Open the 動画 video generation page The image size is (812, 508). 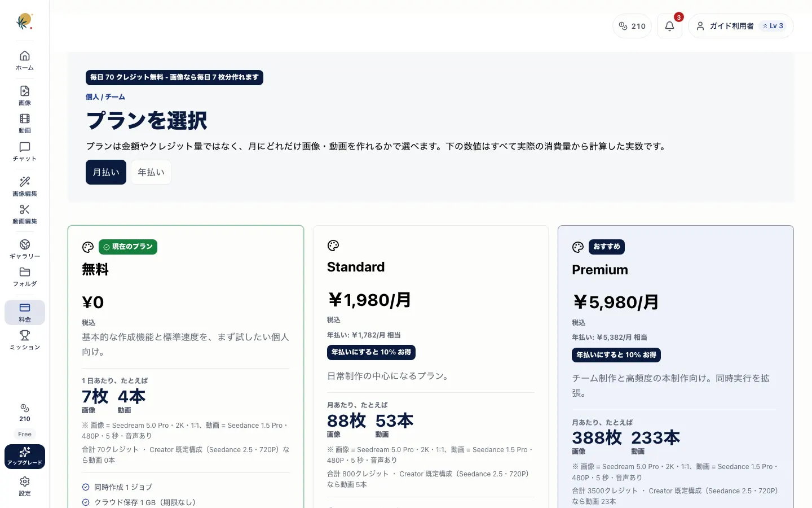25,124
